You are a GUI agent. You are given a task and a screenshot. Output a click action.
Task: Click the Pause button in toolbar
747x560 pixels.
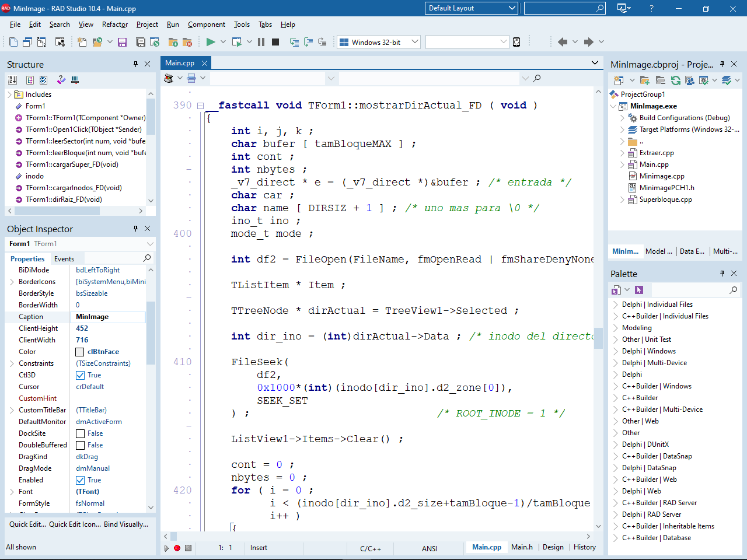261,42
